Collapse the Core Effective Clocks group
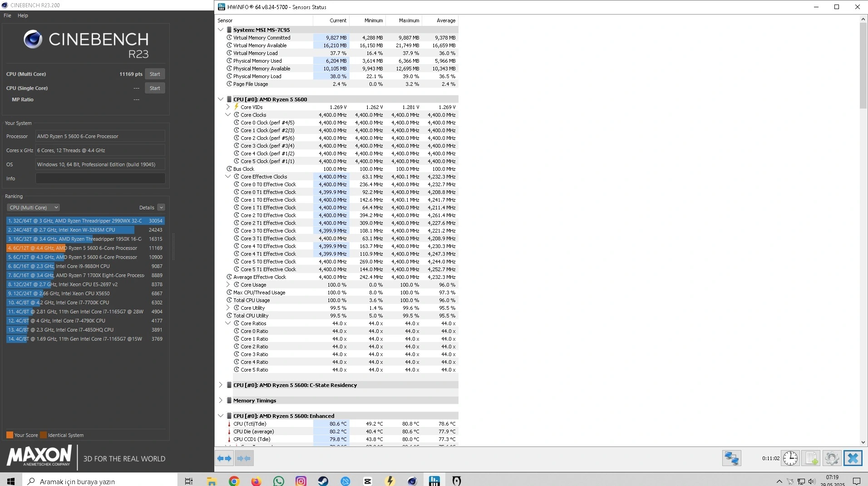Screen dimensions: 868x486 [228, 177]
